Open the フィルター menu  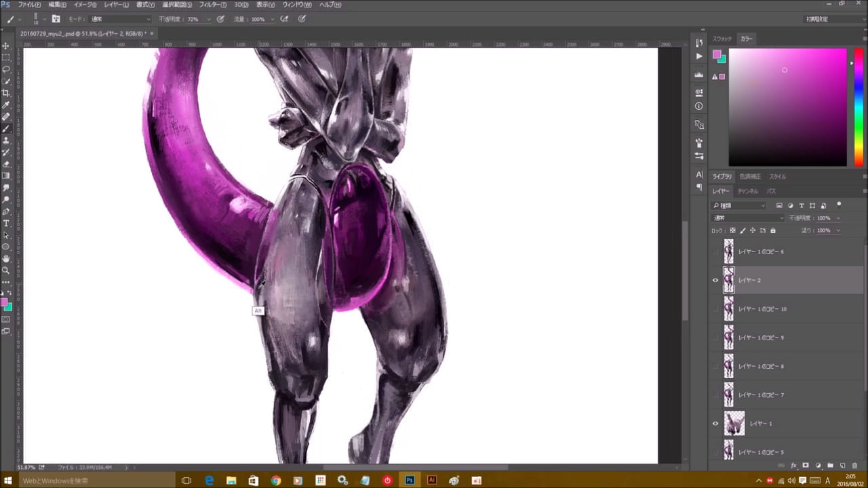(212, 5)
